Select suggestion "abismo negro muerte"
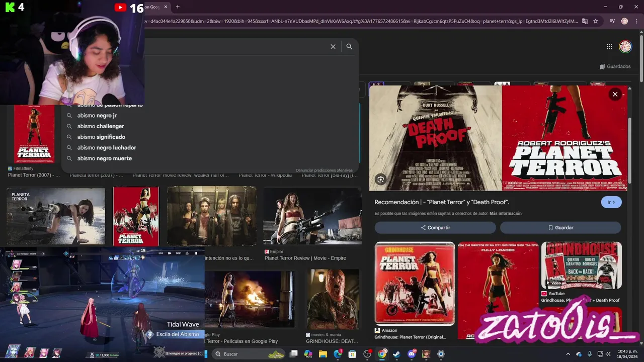This screenshot has width=644, height=362. point(105,158)
